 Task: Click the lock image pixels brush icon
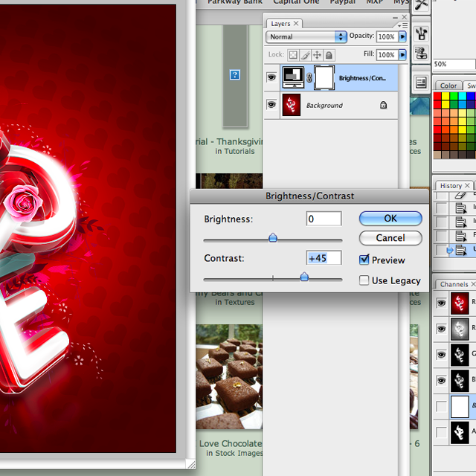coord(305,55)
